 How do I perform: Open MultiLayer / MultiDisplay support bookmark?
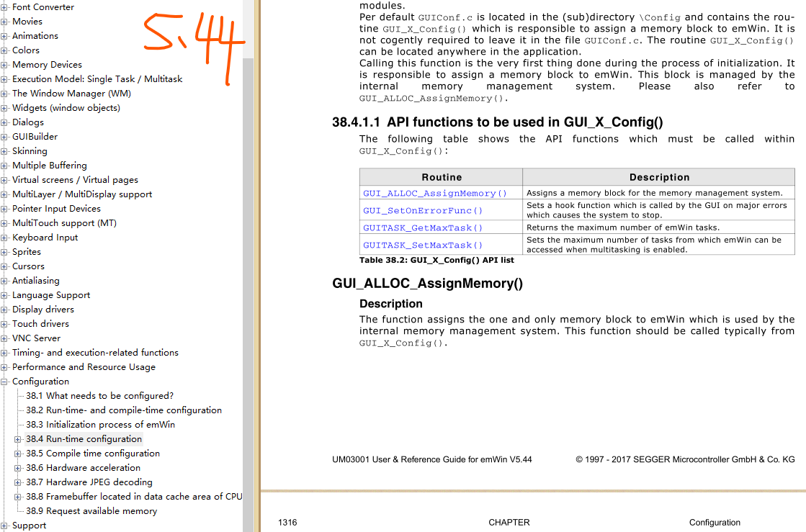[x=82, y=194]
